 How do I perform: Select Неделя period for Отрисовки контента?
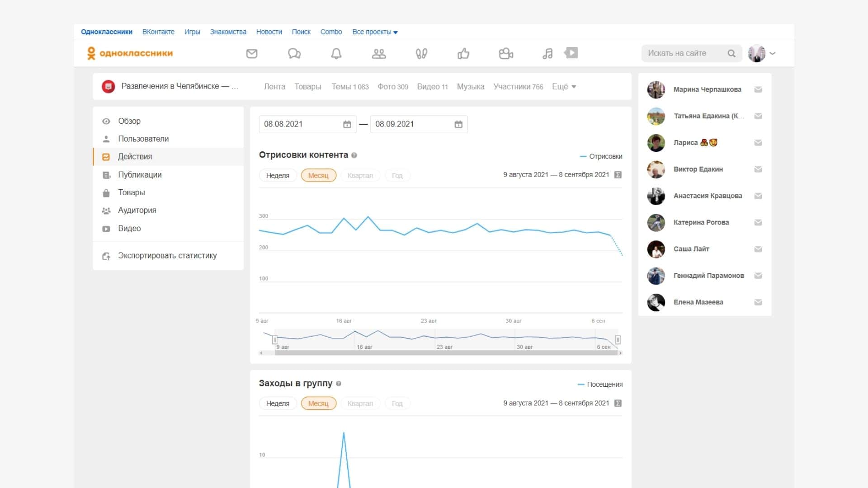pyautogui.click(x=278, y=175)
